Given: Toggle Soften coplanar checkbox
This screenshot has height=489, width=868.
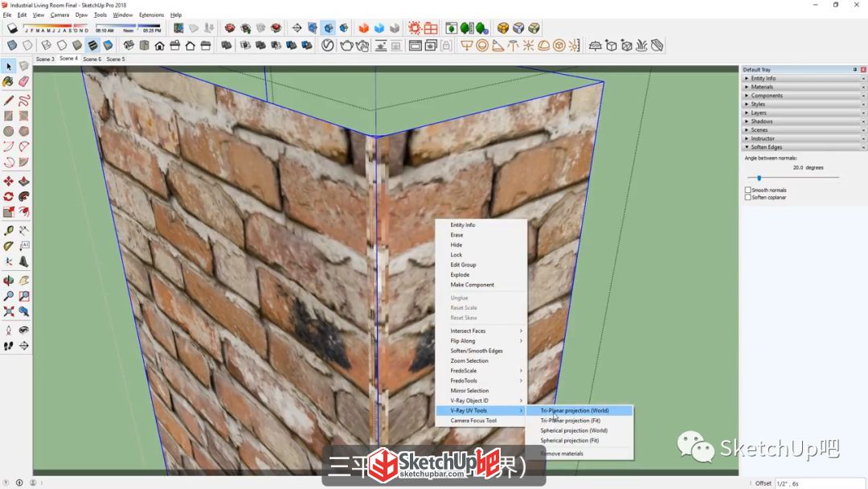Looking at the screenshot, I should (748, 197).
